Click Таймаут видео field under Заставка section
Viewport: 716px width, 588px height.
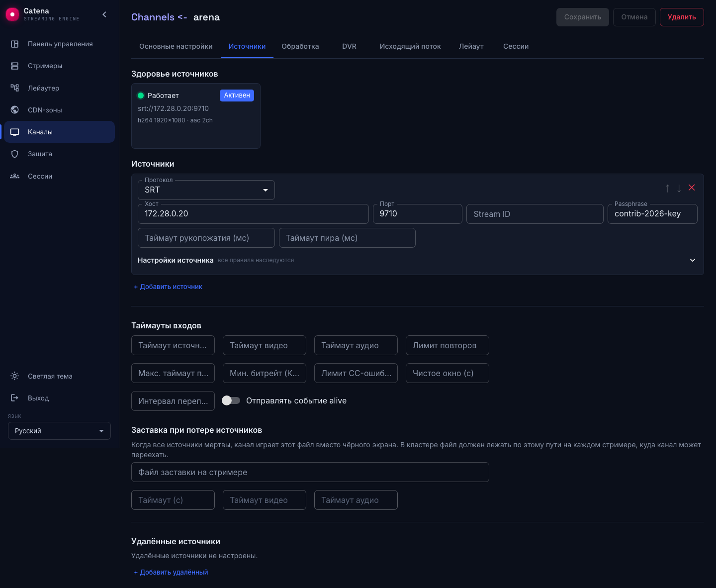pos(265,500)
